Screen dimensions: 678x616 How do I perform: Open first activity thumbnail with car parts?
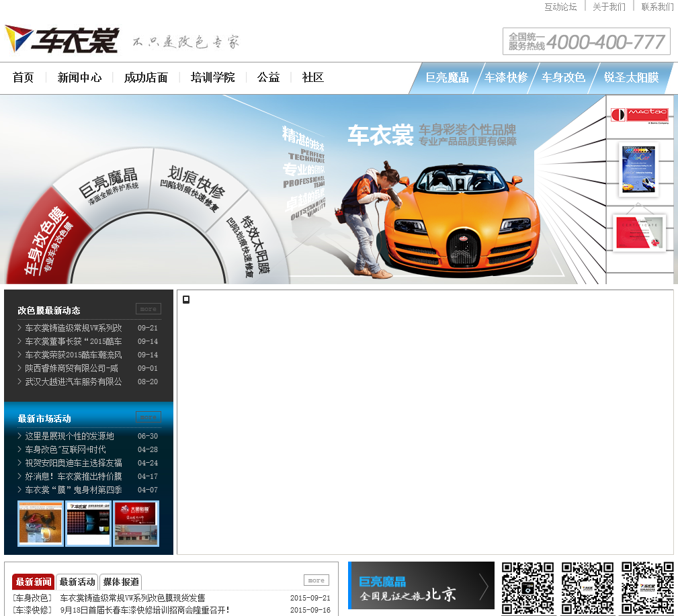coord(40,523)
